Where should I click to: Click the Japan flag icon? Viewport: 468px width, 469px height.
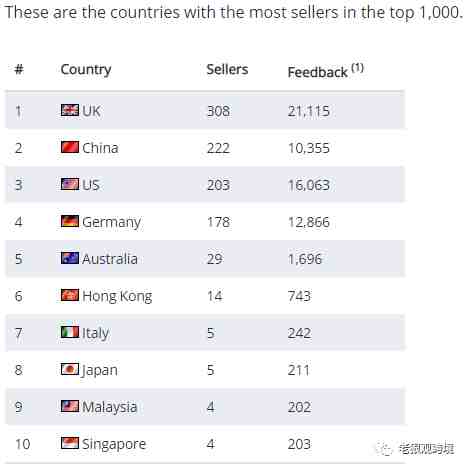[70, 369]
